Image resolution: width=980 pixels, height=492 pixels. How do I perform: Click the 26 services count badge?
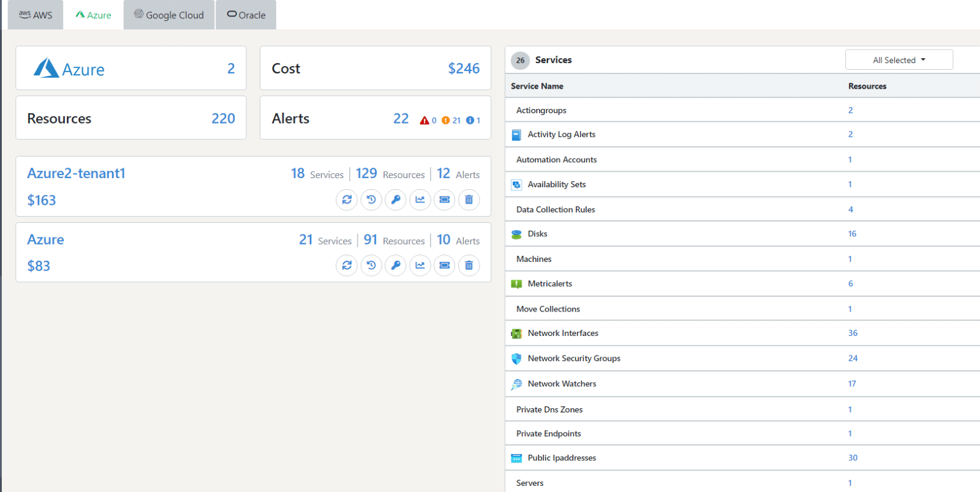click(520, 60)
